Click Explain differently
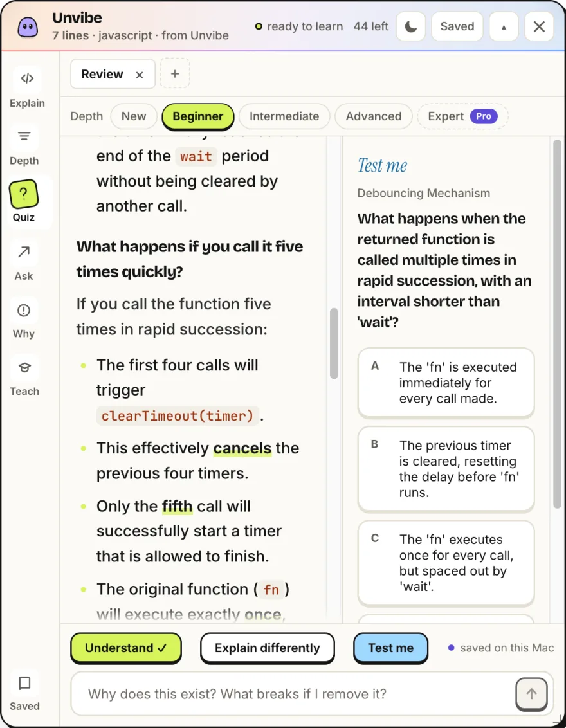The width and height of the screenshot is (566, 728). tap(268, 648)
